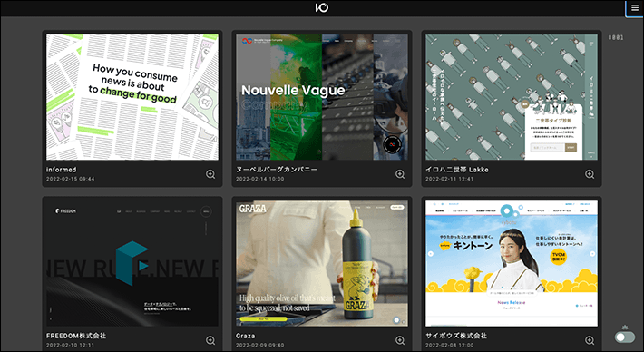
Task: Toggle the light/dark mode switch
Action: [x=625, y=337]
